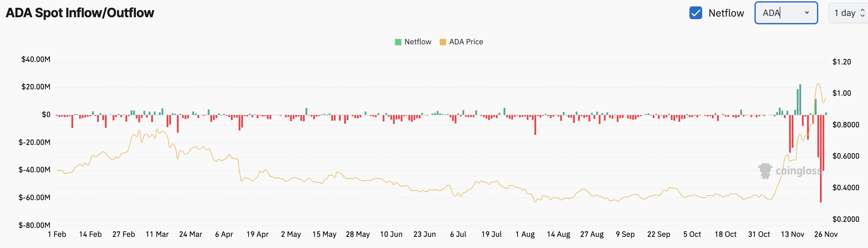Hide the ADA Price series via legend label

point(466,42)
